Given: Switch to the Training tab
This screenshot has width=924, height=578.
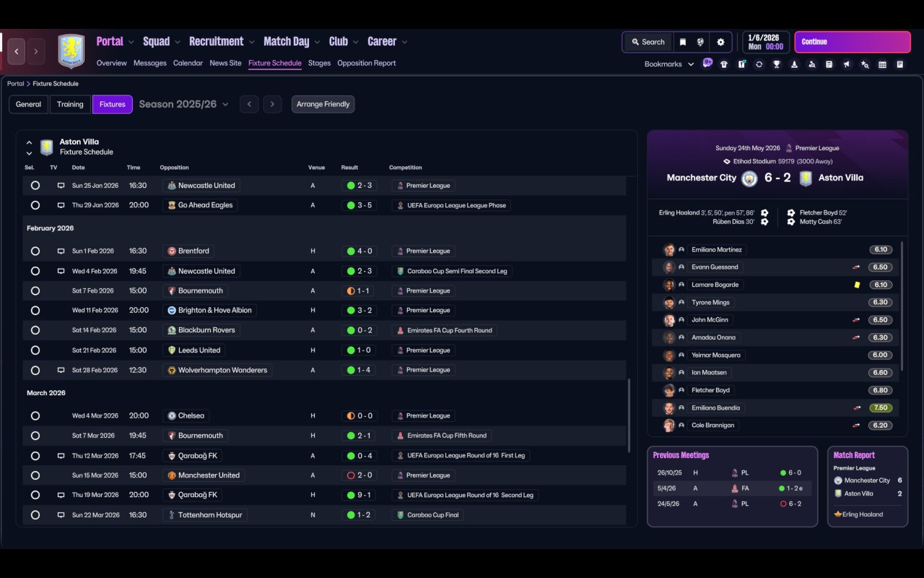Looking at the screenshot, I should [70, 104].
